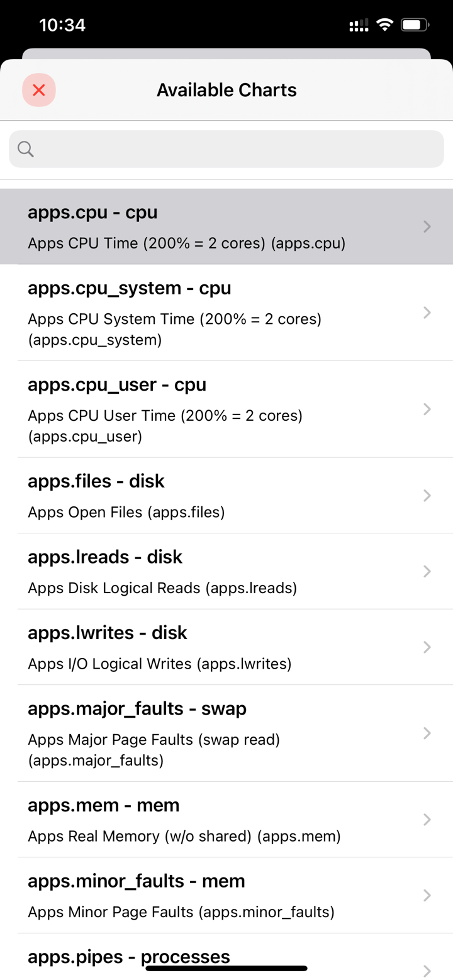Tap the red close icon at top left
The height and width of the screenshot is (980, 453).
point(38,90)
